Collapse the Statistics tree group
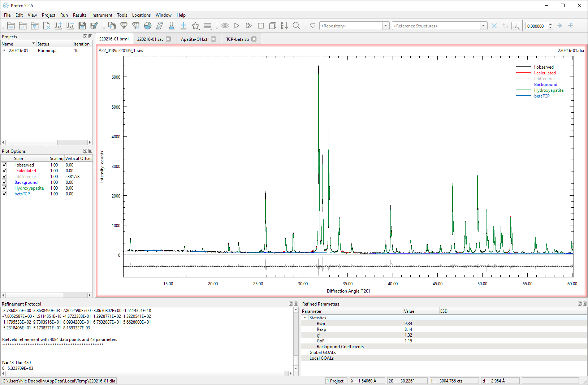Screen dimensions: 588x385 305,318
